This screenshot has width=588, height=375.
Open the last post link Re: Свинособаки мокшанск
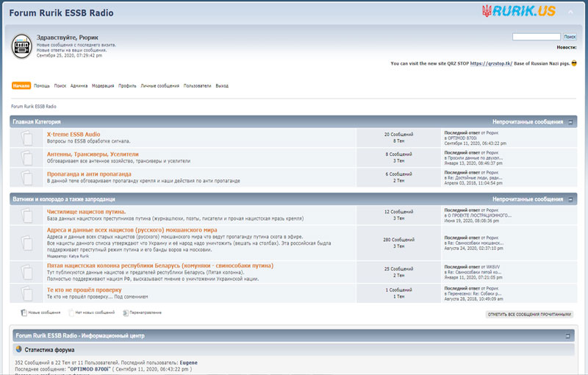tap(476, 243)
